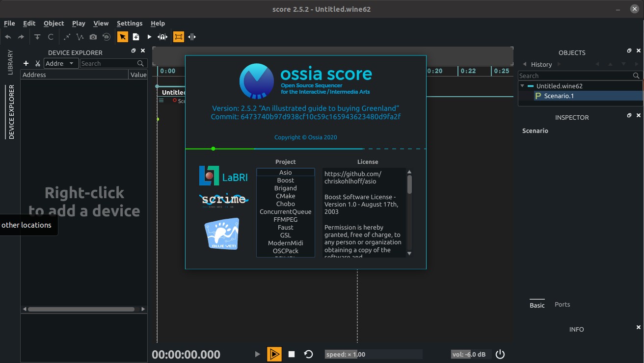Viewport: 644px width, 363px height.
Task: Select Brigand in the Project list
Action: click(286, 188)
